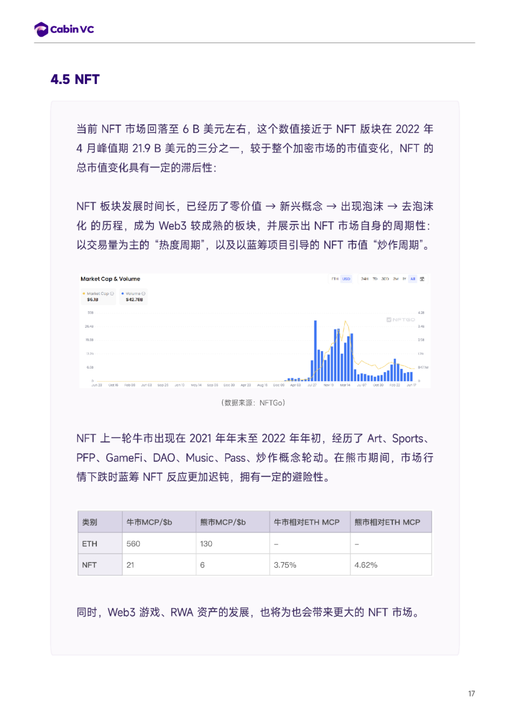
Task: Select the 3M chart time range
Action: [396, 279]
